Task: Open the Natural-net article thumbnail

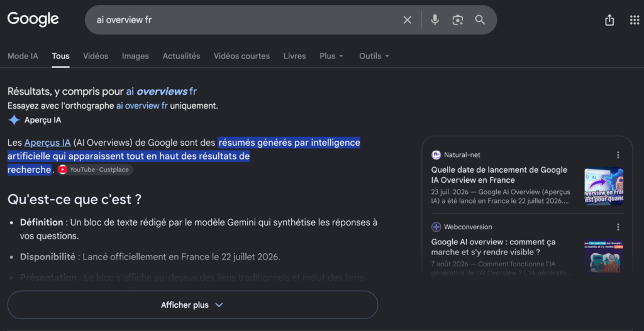Action: (x=604, y=186)
